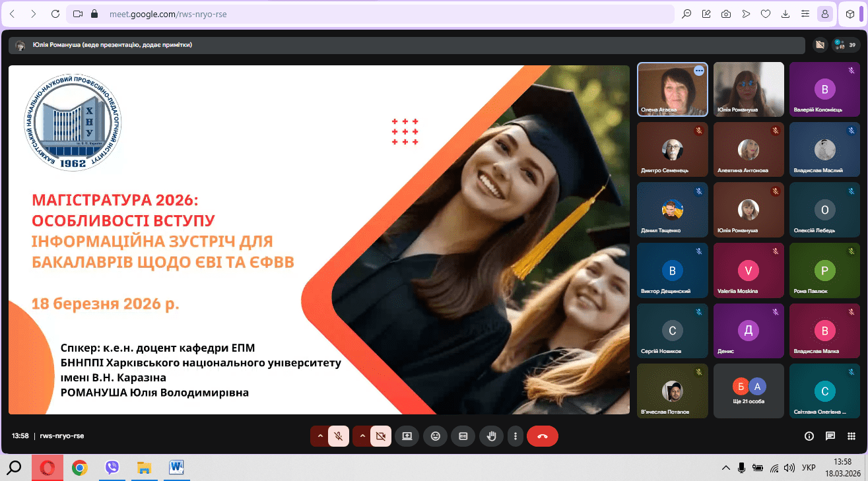Open the chat panel icon
The width and height of the screenshot is (868, 481).
point(830,436)
